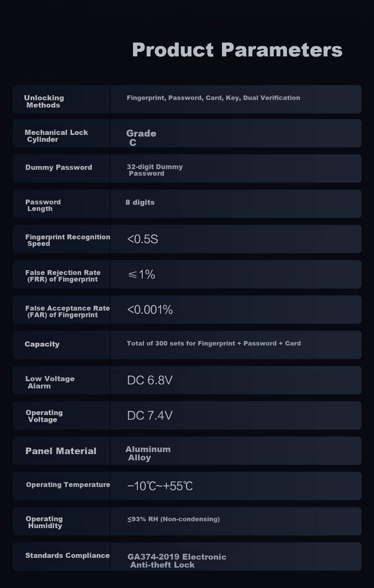Select the Fingerprint Recognition Speed label

[68, 240]
